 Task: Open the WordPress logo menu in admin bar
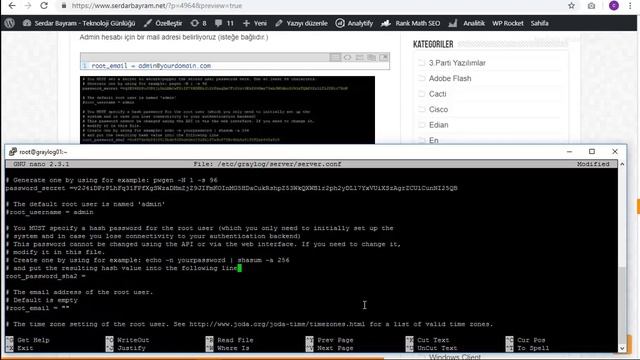pos(10,23)
